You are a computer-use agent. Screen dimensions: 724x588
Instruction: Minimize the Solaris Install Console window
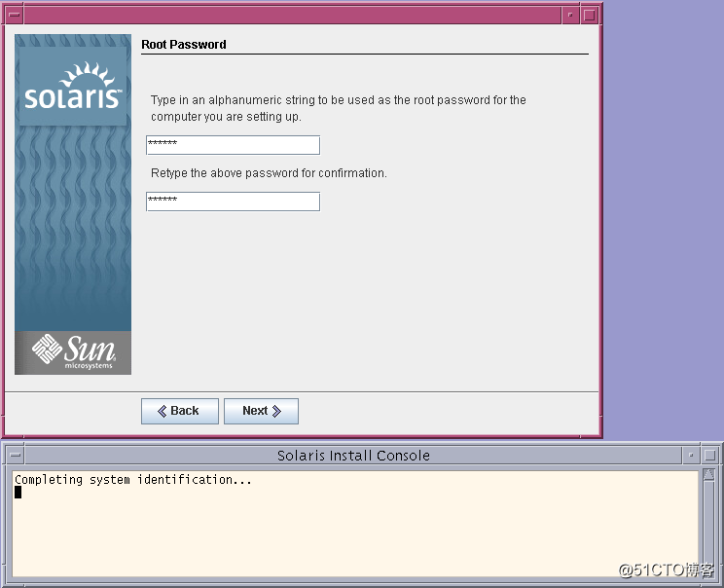click(x=691, y=456)
